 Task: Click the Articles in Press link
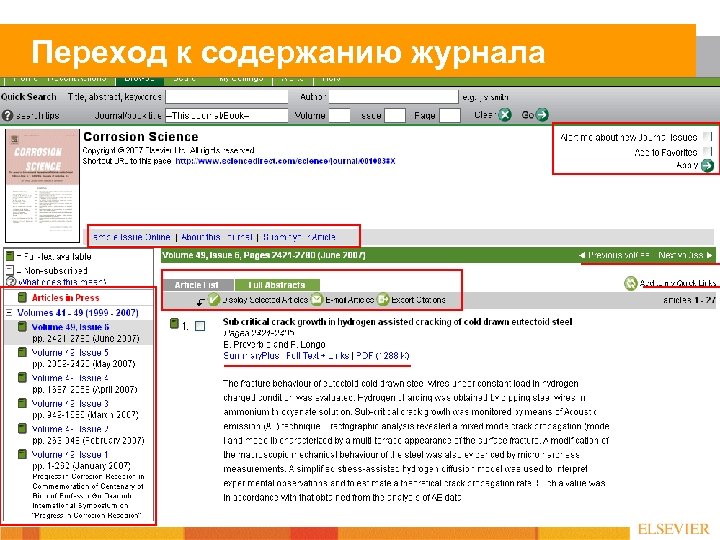65,298
